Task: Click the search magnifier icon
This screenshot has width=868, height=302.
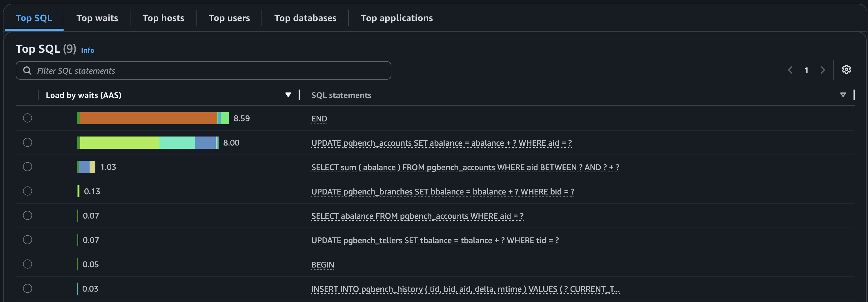Action: [27, 70]
